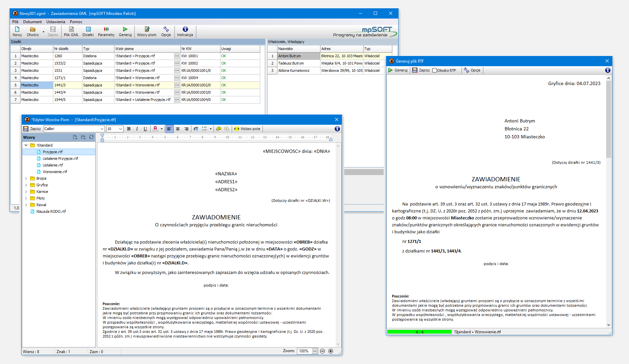Click the green Generuj arrow in main toolbar

(x=125, y=31)
